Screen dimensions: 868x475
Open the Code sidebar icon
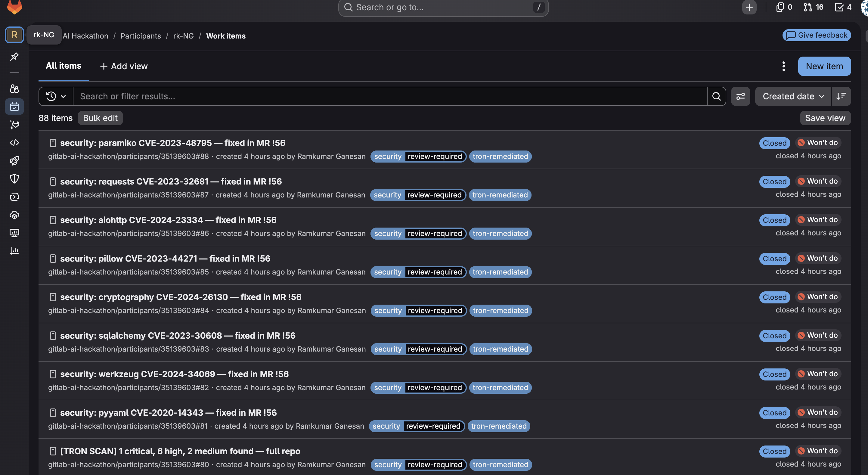(x=14, y=143)
